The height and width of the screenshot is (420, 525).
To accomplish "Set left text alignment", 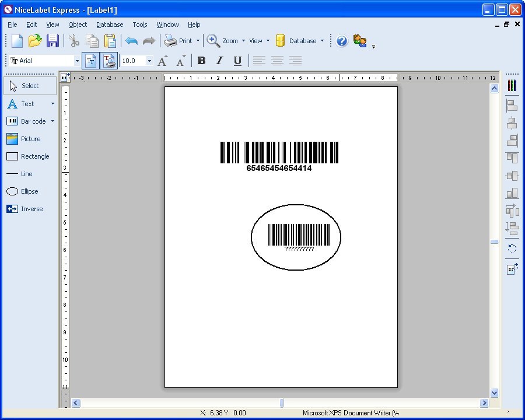I will [259, 61].
